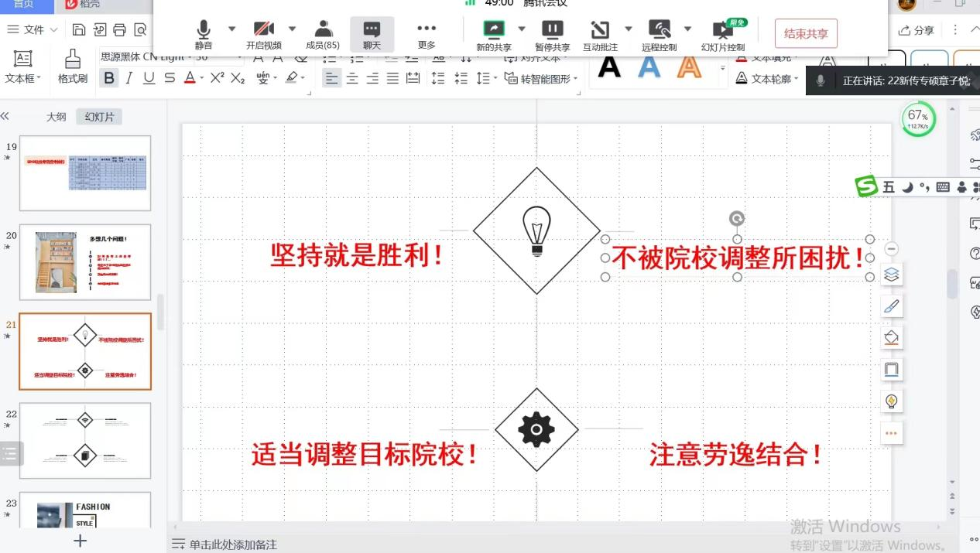The width and height of the screenshot is (980, 553).
Task: Toggle italic text formatting
Action: [128, 78]
